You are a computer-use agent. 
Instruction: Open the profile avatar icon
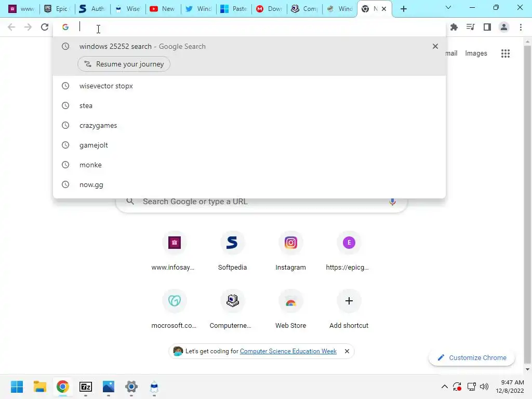coord(504,27)
